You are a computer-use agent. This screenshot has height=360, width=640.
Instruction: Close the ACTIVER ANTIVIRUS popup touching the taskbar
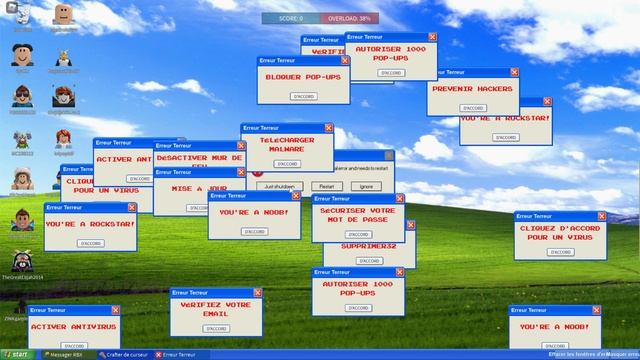116,310
